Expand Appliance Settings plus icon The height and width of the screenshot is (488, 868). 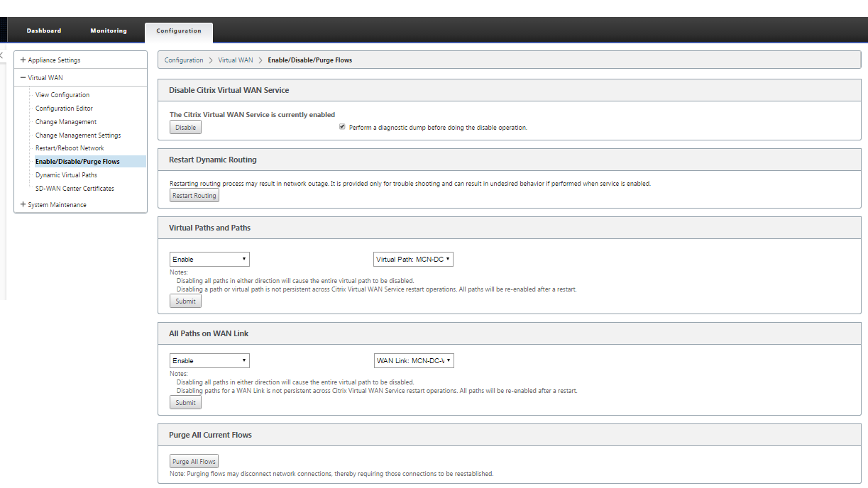pyautogui.click(x=23, y=60)
